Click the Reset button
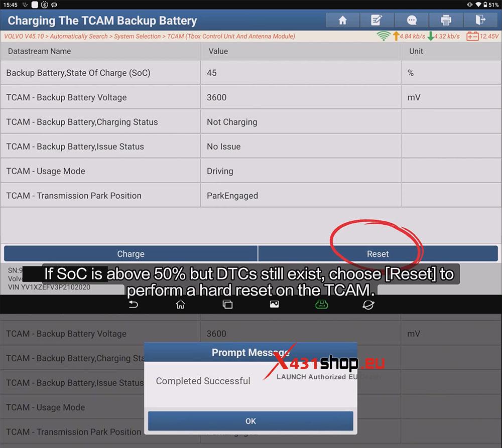The width and height of the screenshot is (502, 448). (x=378, y=254)
